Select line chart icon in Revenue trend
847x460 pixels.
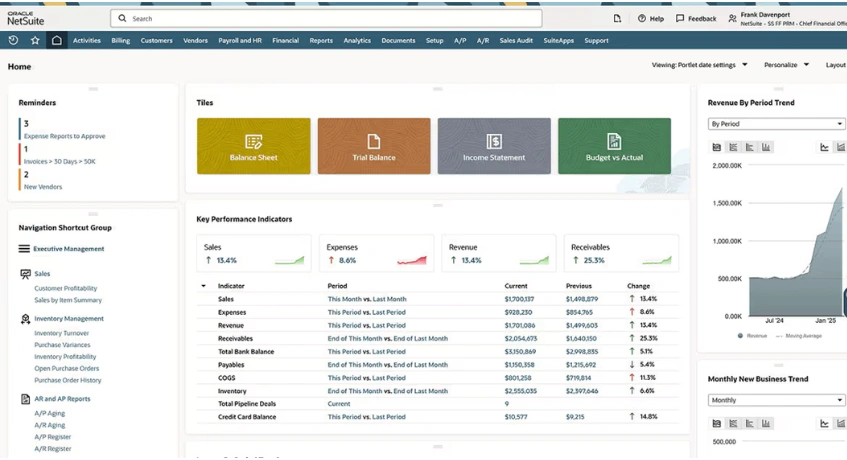824,147
